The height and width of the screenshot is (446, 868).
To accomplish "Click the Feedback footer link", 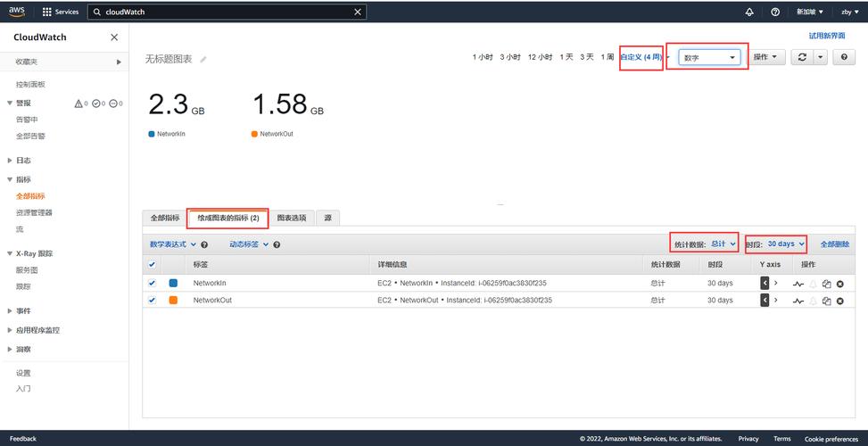I will [x=23, y=439].
